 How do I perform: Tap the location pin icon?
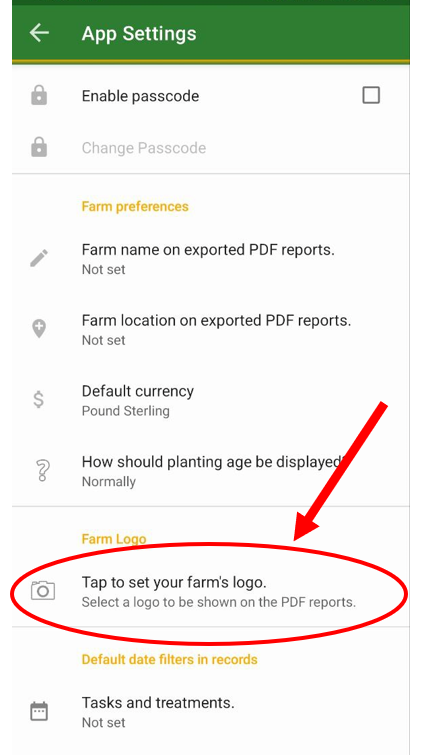[39, 329]
